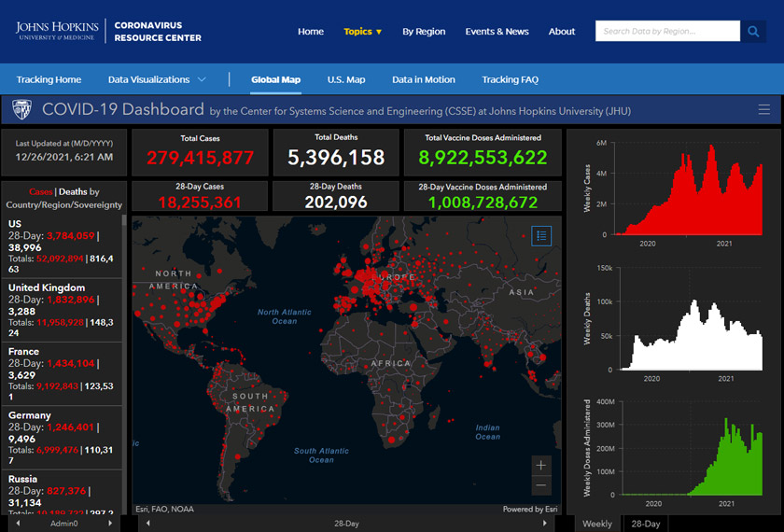Toggle the map legend list icon

(x=541, y=236)
